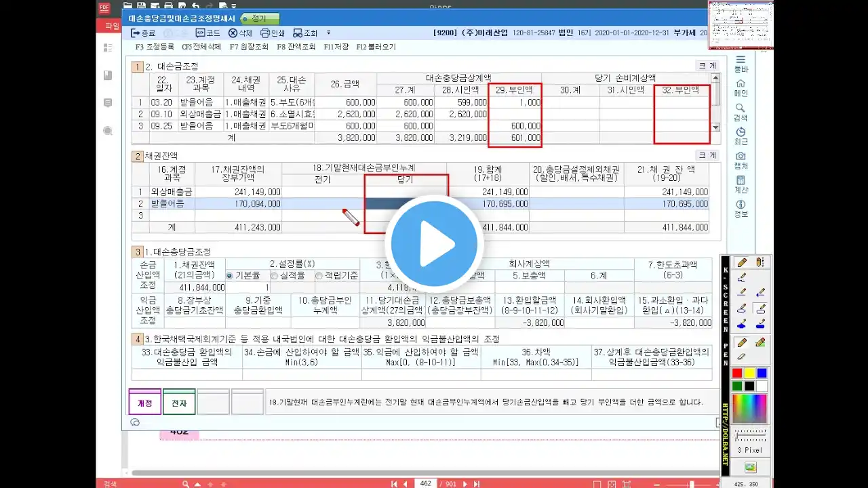
Task: Open the bookmarks panel icon in PDF sidebar
Action: (x=108, y=75)
